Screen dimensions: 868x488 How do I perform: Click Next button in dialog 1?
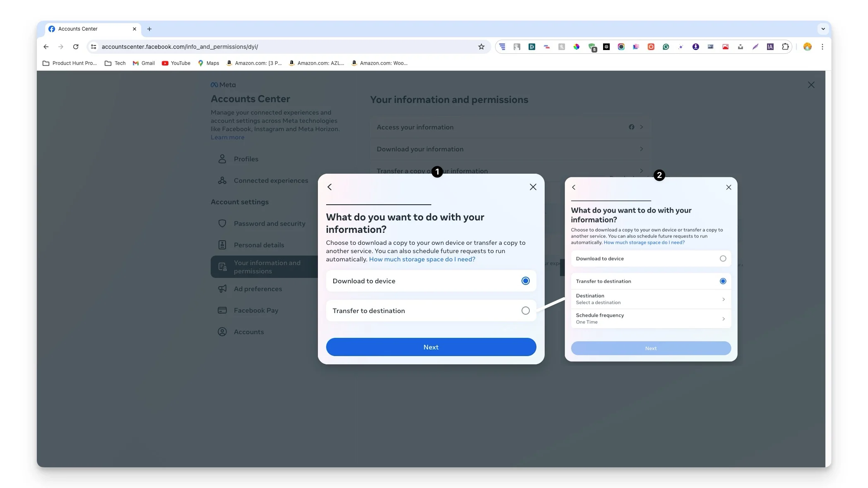pyautogui.click(x=431, y=347)
